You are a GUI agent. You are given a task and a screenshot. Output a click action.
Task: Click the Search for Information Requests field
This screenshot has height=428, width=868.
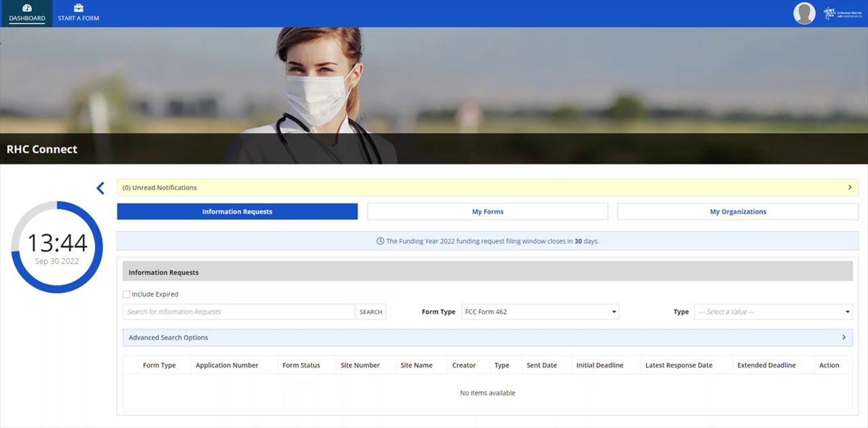pos(238,312)
